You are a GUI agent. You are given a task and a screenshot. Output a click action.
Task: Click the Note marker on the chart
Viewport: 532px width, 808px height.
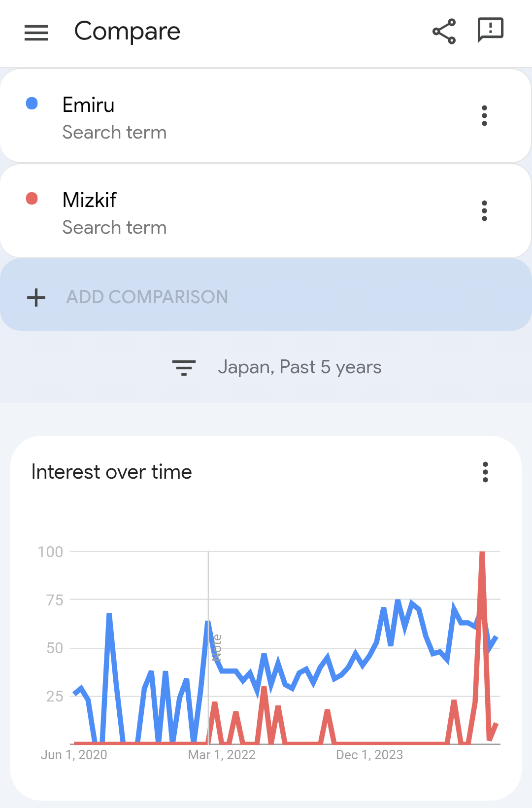(x=217, y=647)
